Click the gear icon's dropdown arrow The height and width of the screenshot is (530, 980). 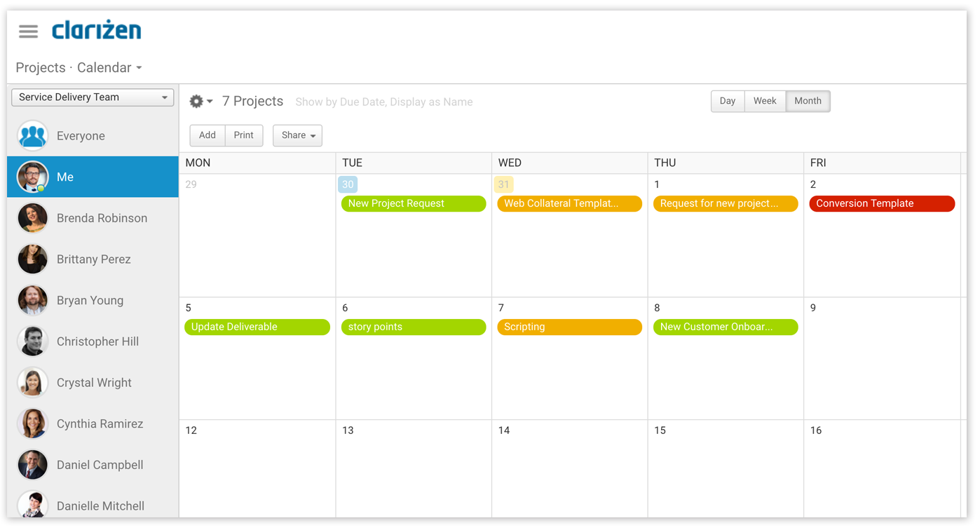click(x=210, y=101)
